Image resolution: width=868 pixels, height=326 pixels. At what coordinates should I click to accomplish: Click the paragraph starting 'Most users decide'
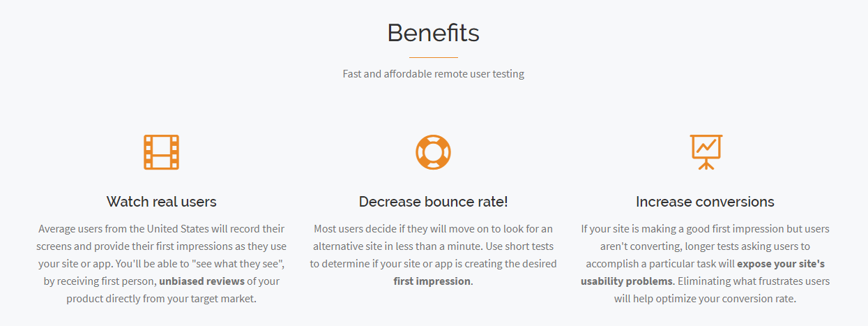pyautogui.click(x=433, y=255)
